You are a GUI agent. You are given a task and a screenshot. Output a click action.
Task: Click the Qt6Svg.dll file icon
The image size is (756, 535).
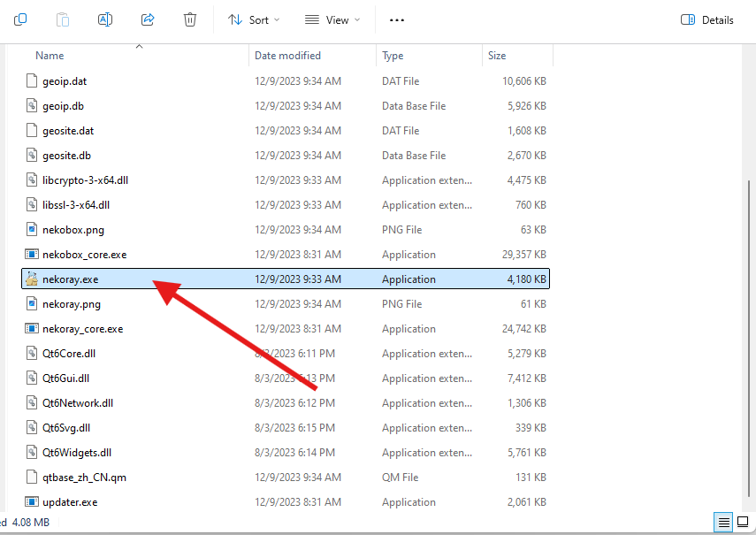(32, 427)
